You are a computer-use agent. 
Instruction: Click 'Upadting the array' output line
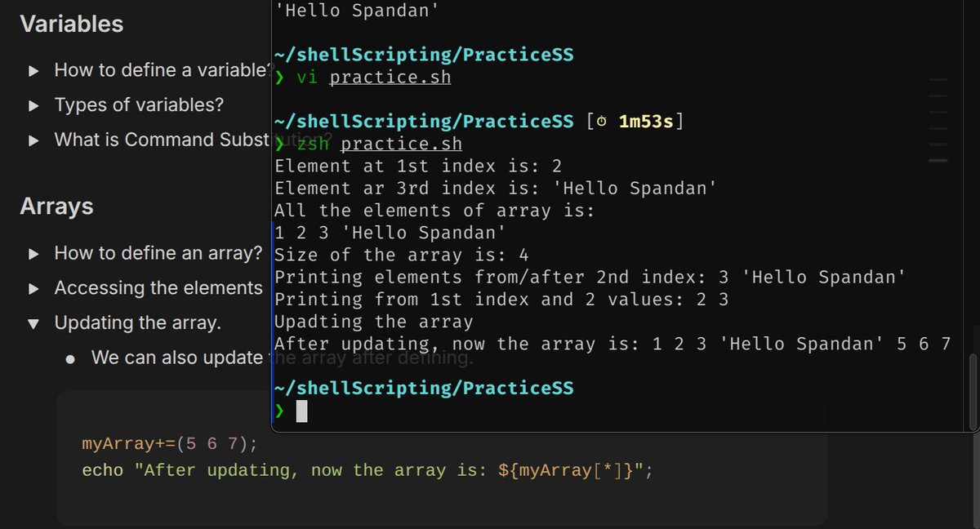tap(373, 322)
